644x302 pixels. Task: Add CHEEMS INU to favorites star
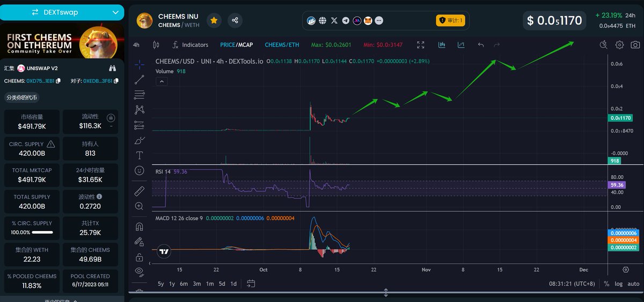coord(214,20)
